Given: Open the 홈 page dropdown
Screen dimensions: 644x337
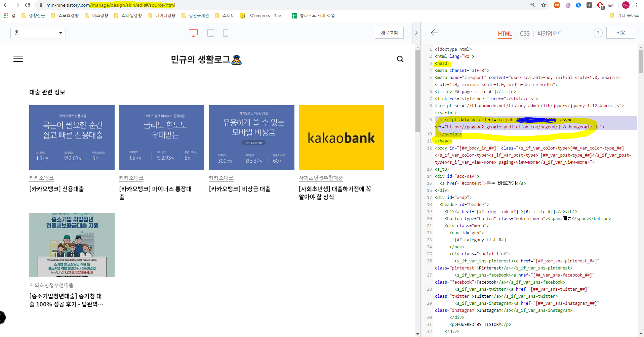Looking at the screenshot, I should (38, 33).
